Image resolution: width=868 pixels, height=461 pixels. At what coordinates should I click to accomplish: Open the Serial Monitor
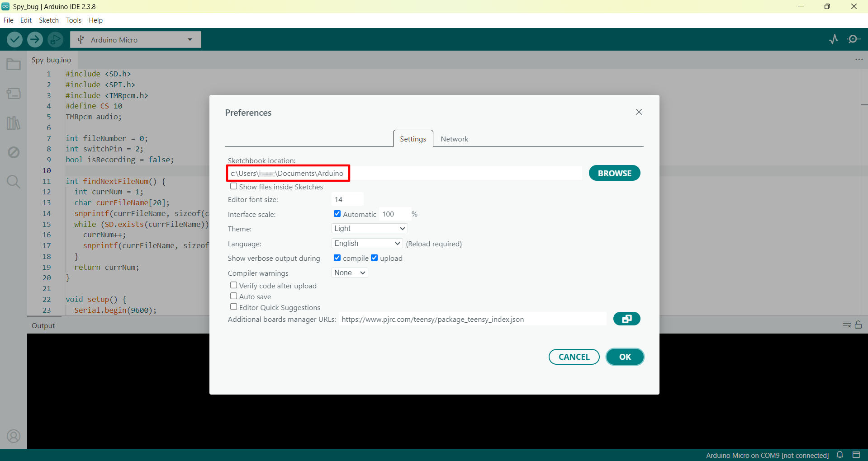tap(854, 39)
